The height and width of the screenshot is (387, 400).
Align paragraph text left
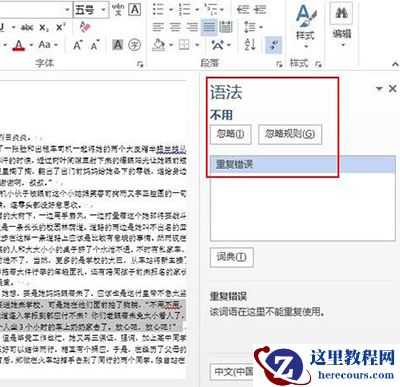(x=158, y=27)
